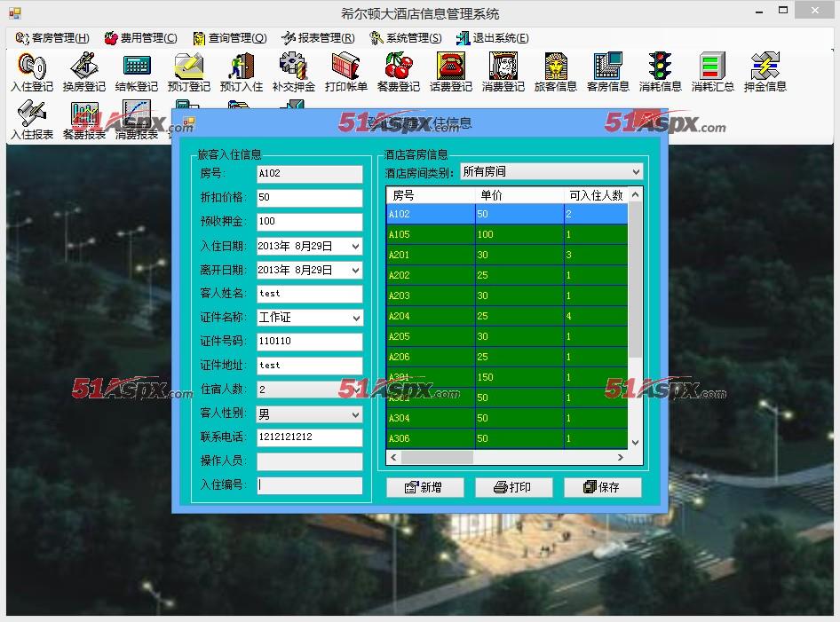The width and height of the screenshot is (840, 622).
Task: Expand the 入住日期 date dropdown
Action: tap(356, 247)
